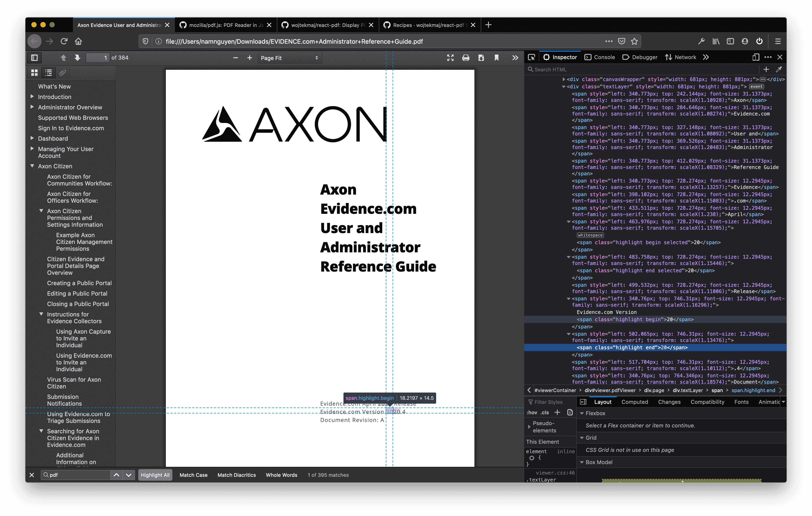Collapse the Axon Citizen outline section
The width and height of the screenshot is (812, 516).
[x=32, y=166]
